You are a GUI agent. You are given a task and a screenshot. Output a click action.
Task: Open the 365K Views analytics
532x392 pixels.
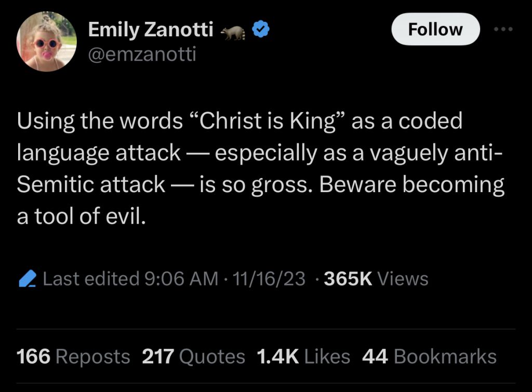(376, 279)
